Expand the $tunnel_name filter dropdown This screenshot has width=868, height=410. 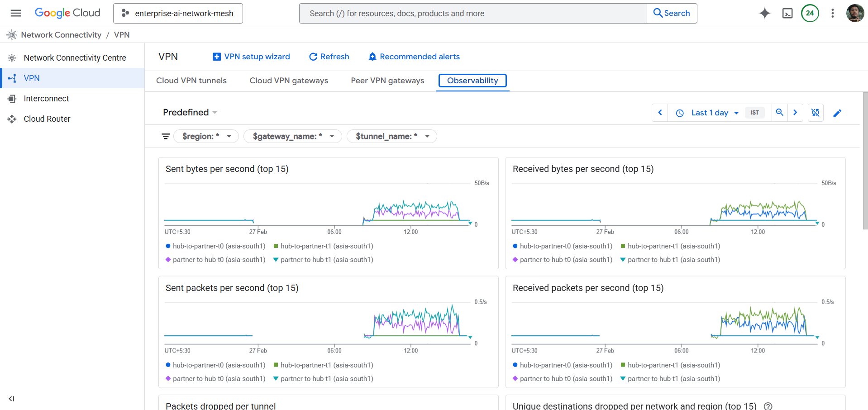point(392,136)
